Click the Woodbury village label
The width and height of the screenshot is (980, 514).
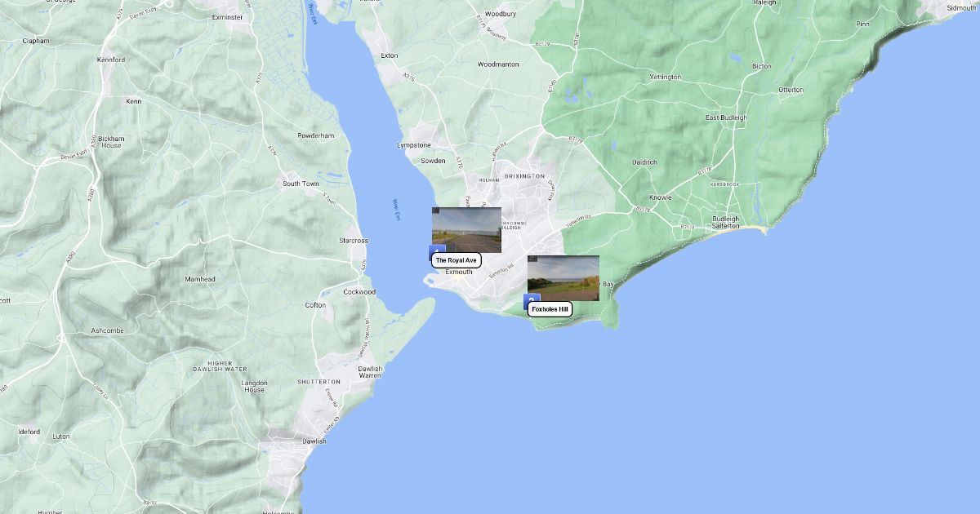[x=501, y=14]
